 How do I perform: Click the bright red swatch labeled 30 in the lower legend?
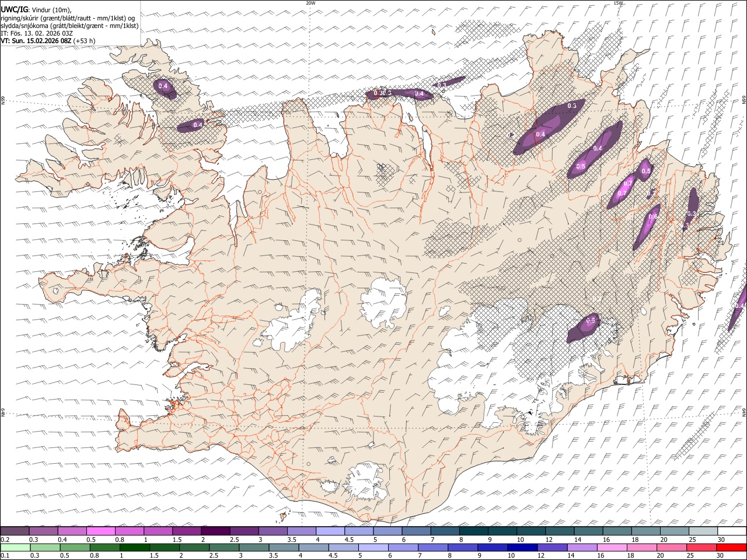click(x=731, y=547)
